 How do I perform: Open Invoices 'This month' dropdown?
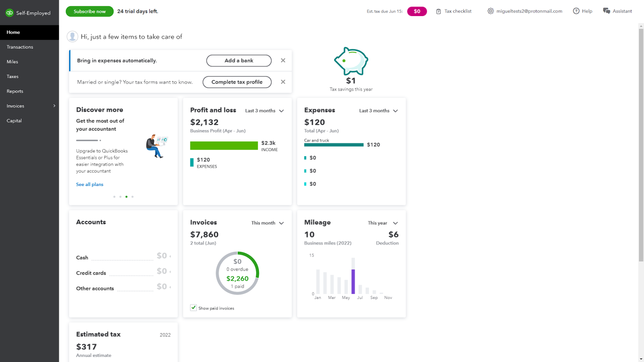(268, 223)
